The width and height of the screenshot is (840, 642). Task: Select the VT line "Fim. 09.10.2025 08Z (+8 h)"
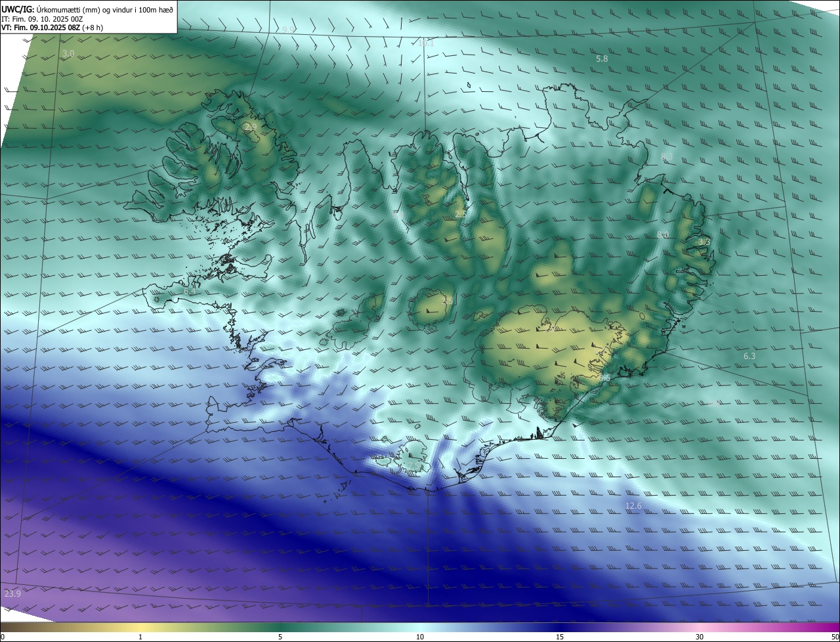pyautogui.click(x=58, y=28)
